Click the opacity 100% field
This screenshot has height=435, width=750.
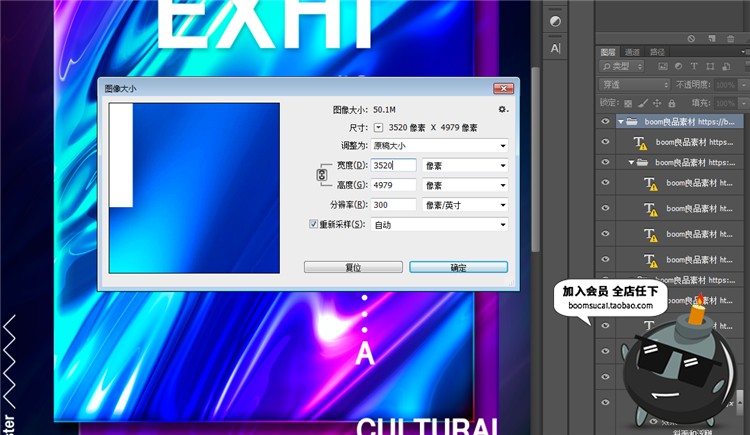coord(726,85)
